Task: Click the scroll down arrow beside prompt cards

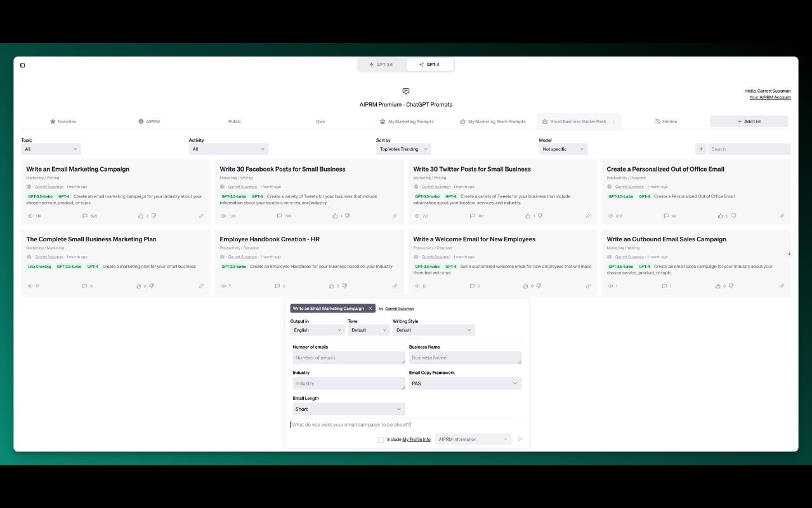Action: tap(789, 253)
